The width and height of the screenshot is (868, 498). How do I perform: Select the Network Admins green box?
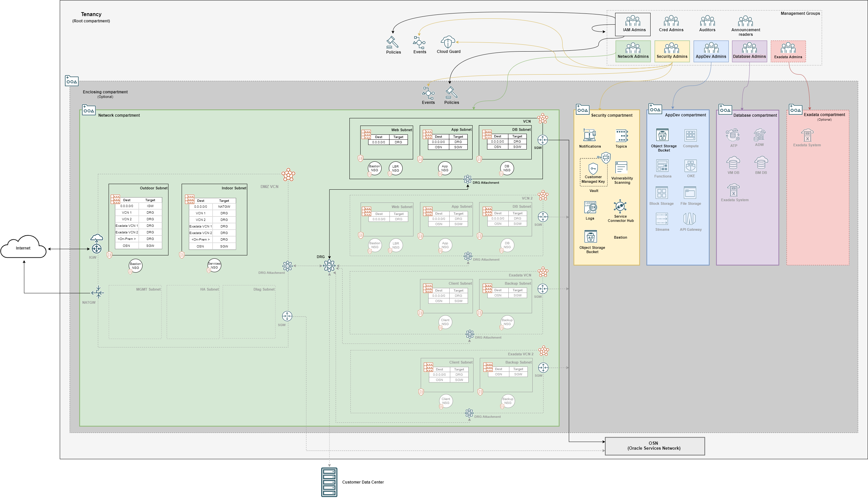point(633,51)
